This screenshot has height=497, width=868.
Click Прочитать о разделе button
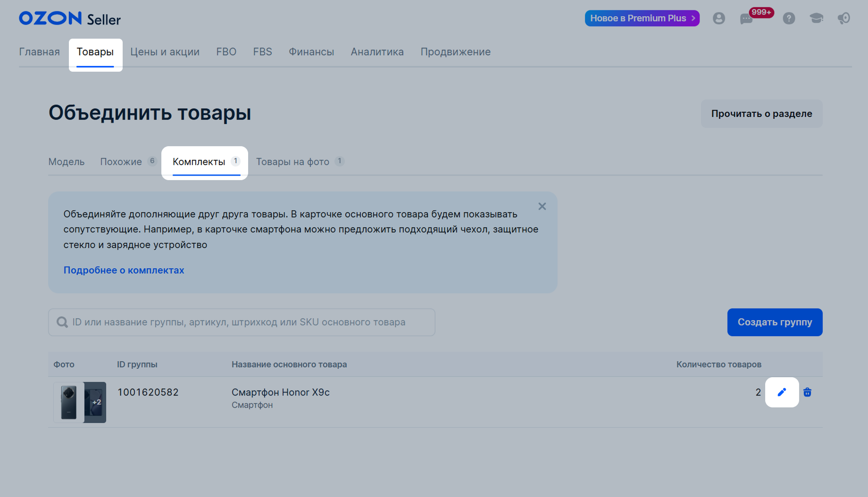[x=761, y=114]
